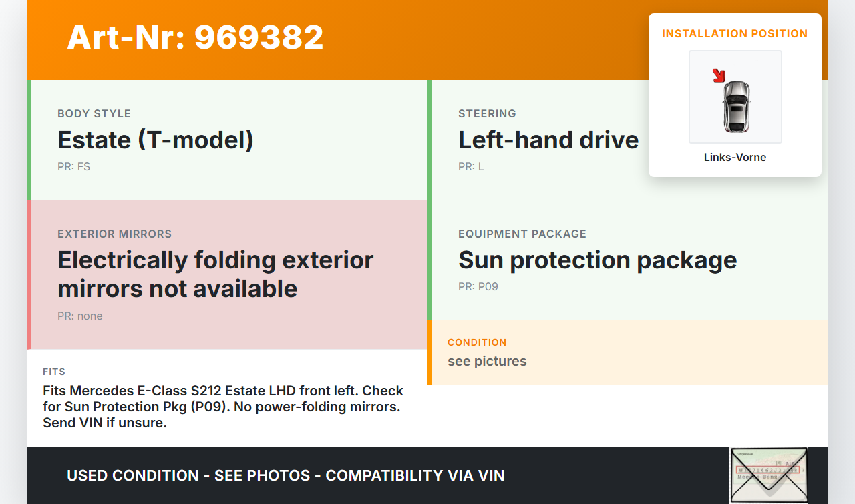Select the Left-hand drive steering text

[548, 140]
